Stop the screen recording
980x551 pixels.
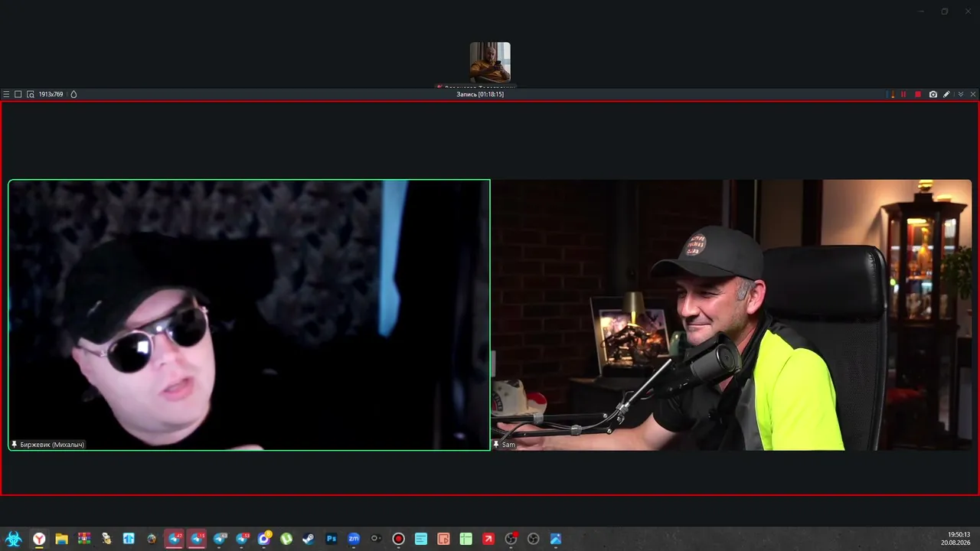(x=918, y=94)
